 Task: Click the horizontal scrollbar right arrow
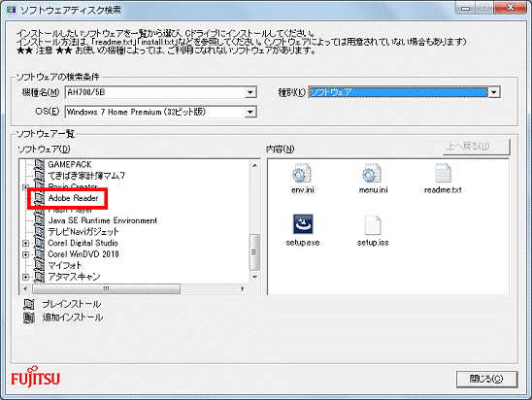point(243,289)
